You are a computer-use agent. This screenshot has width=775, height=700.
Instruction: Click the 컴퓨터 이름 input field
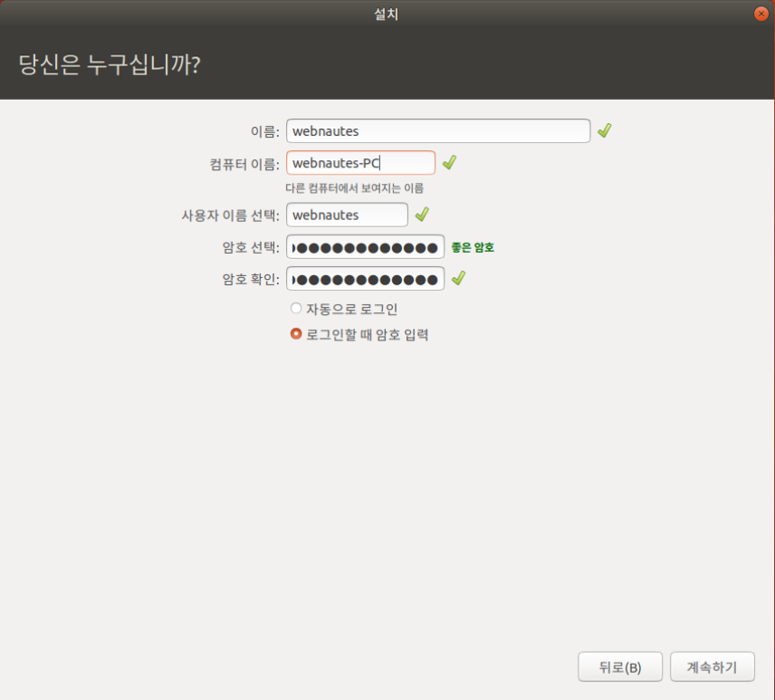point(361,163)
